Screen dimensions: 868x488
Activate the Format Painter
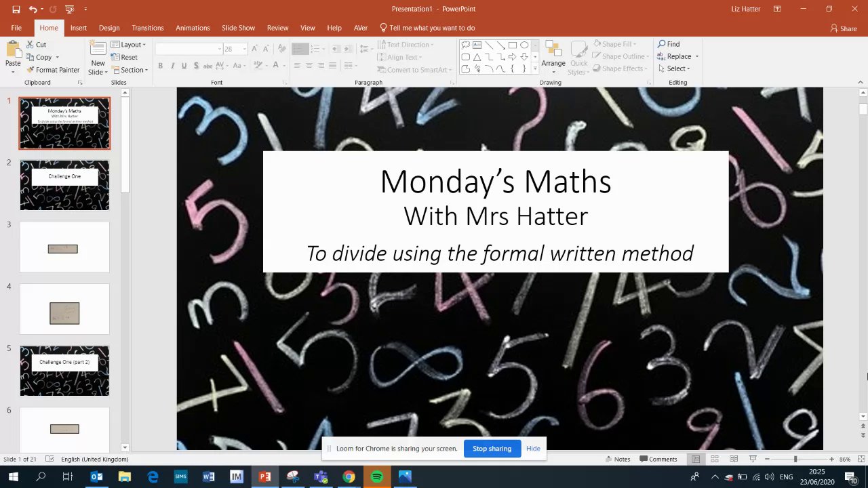[x=54, y=70]
